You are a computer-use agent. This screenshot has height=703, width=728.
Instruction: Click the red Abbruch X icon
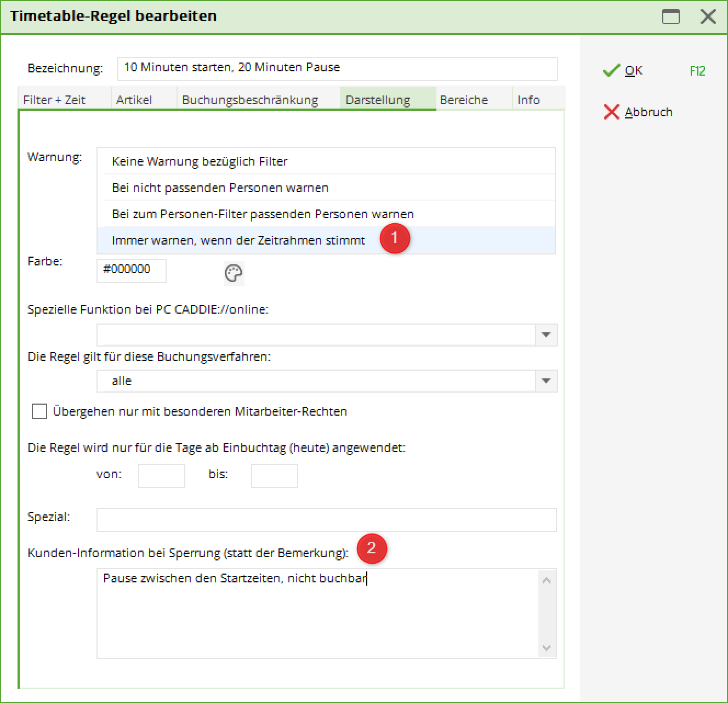[611, 112]
